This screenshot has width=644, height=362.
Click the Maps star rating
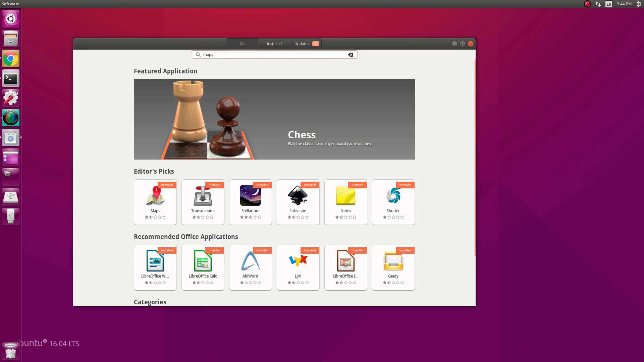[155, 217]
